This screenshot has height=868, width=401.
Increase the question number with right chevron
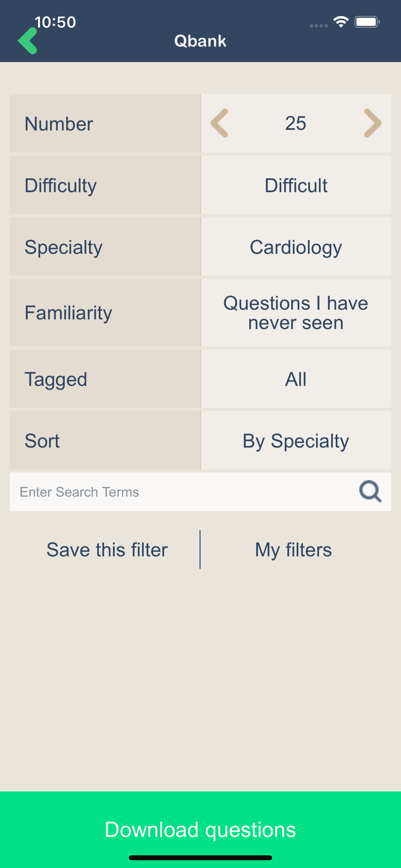pyautogui.click(x=372, y=123)
